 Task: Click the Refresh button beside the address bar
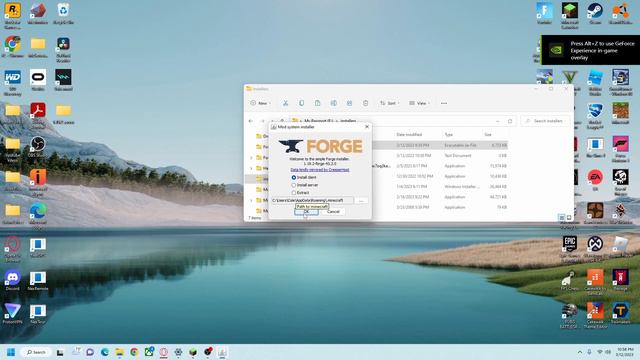[510, 121]
